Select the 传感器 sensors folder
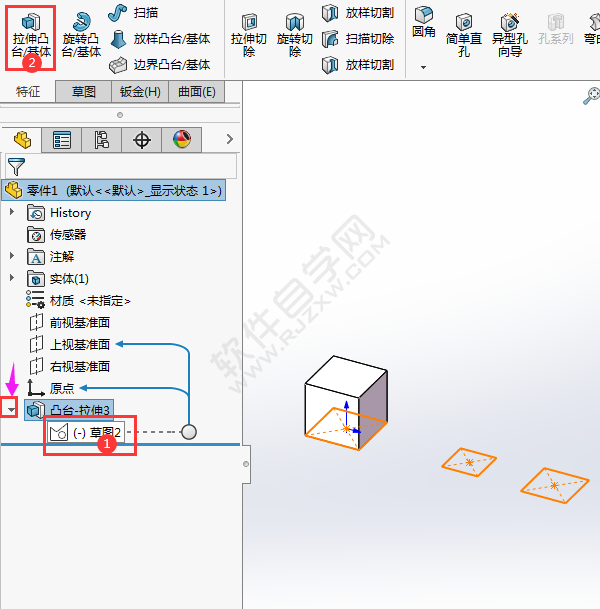Image resolution: width=600 pixels, height=609 pixels. [57, 235]
